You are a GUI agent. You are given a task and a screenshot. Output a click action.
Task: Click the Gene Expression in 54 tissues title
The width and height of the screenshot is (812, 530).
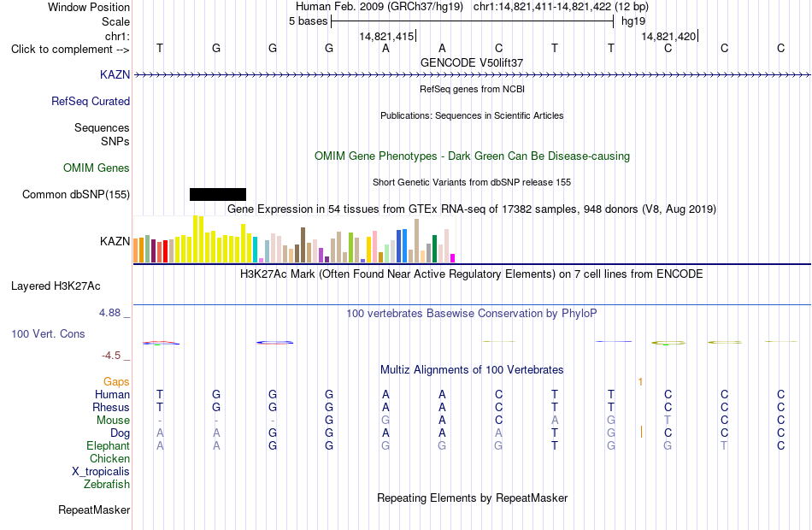pos(472,209)
